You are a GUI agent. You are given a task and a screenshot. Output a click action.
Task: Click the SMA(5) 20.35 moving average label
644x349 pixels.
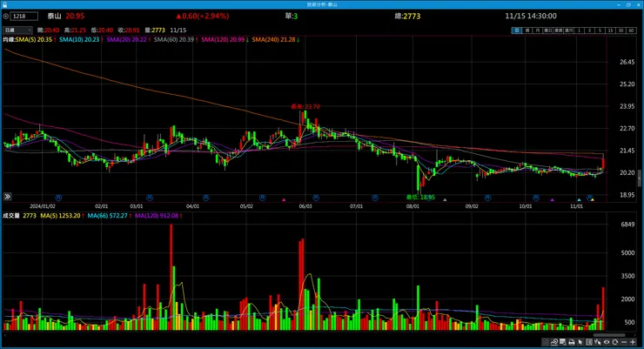tap(36, 39)
